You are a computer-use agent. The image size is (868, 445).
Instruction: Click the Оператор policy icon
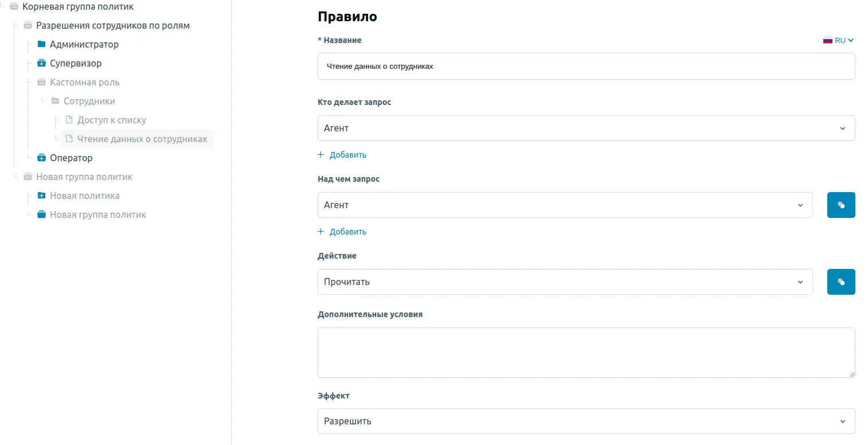(x=41, y=158)
